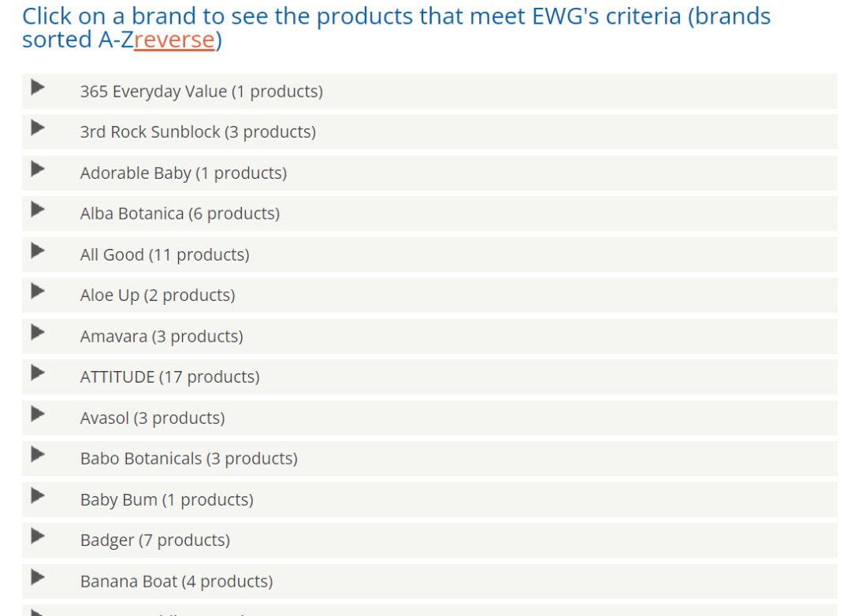Open the Banana Boat disclosure triangle
Screen dimensions: 851x616
(38, 577)
